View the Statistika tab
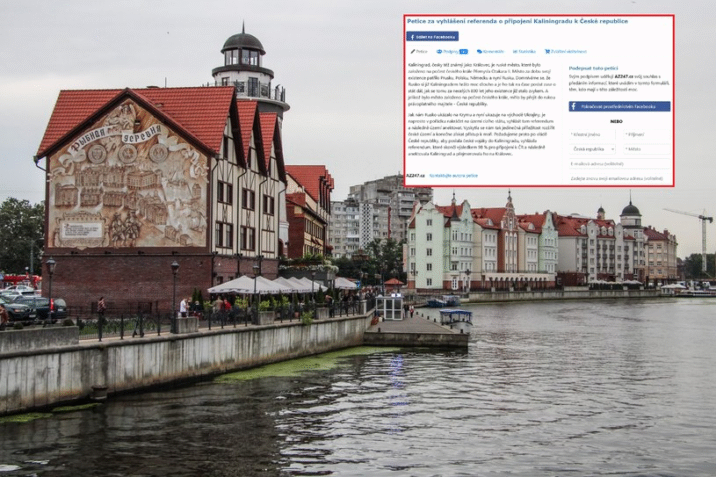This screenshot has height=477, width=716. 527,51
